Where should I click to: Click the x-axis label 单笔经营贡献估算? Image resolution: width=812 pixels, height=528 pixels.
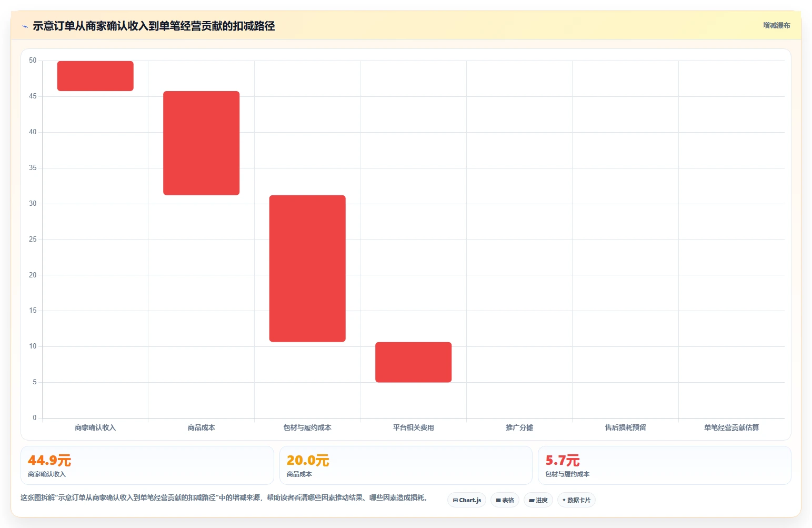tap(731, 427)
